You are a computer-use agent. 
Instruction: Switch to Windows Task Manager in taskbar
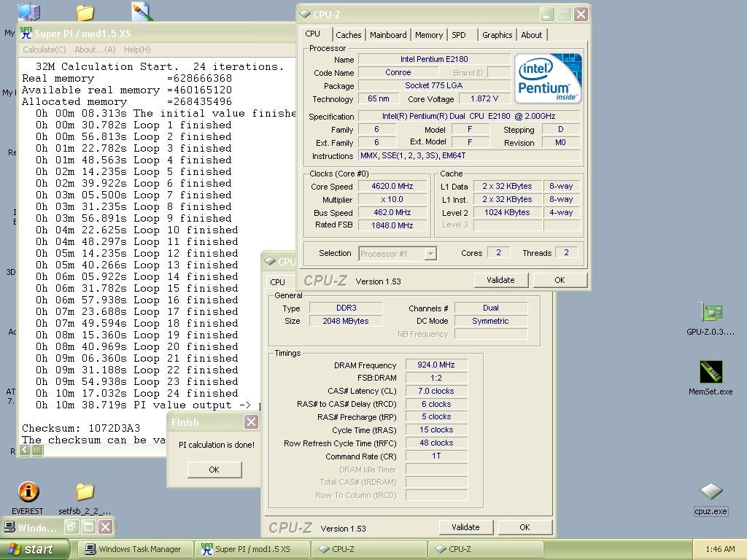click(x=136, y=549)
